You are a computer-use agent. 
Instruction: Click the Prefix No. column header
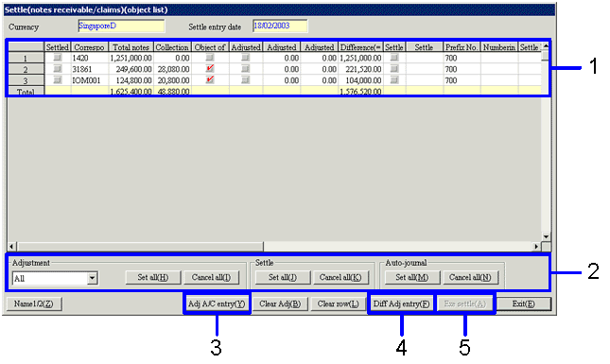[x=462, y=47]
